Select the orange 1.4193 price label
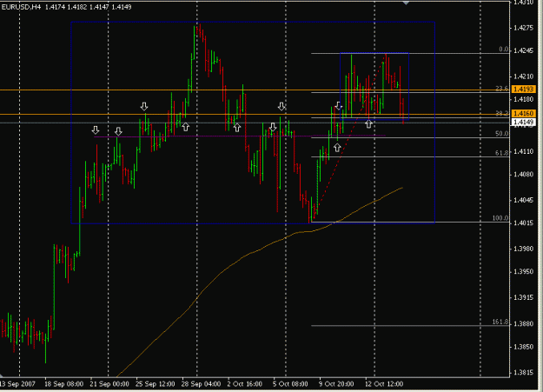 (523, 89)
